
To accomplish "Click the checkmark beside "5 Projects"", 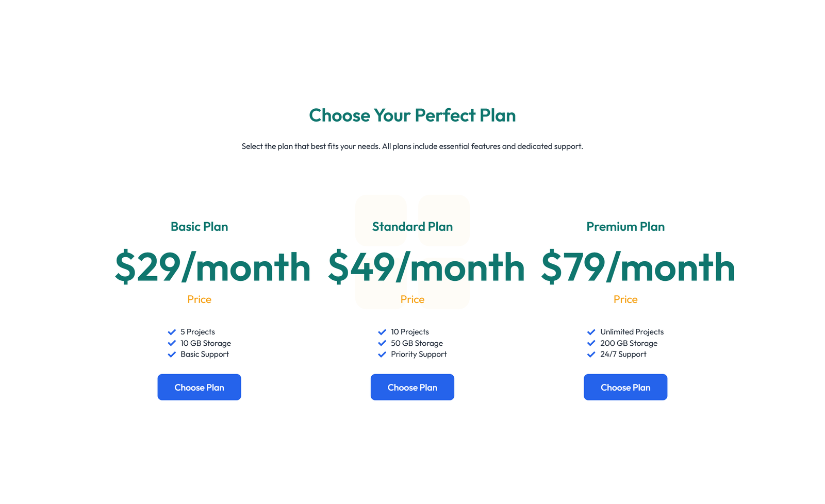I will pyautogui.click(x=172, y=332).
